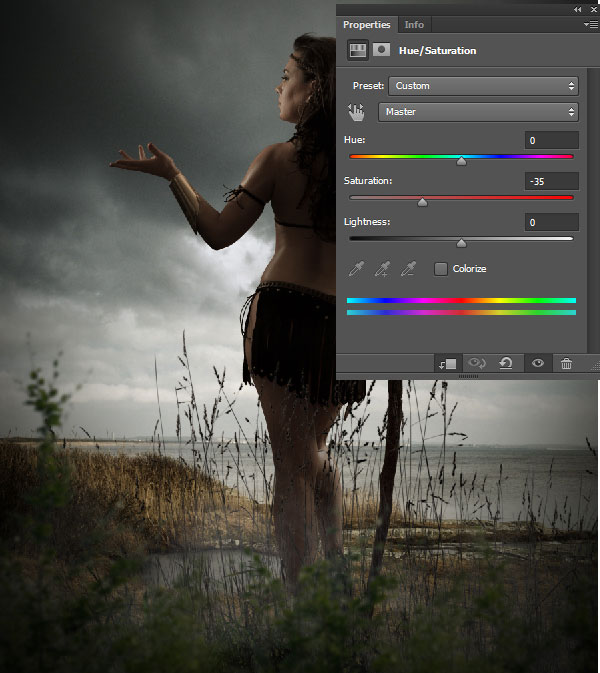600x673 pixels.
Task: Reset adjustment to defaults
Action: pos(506,364)
